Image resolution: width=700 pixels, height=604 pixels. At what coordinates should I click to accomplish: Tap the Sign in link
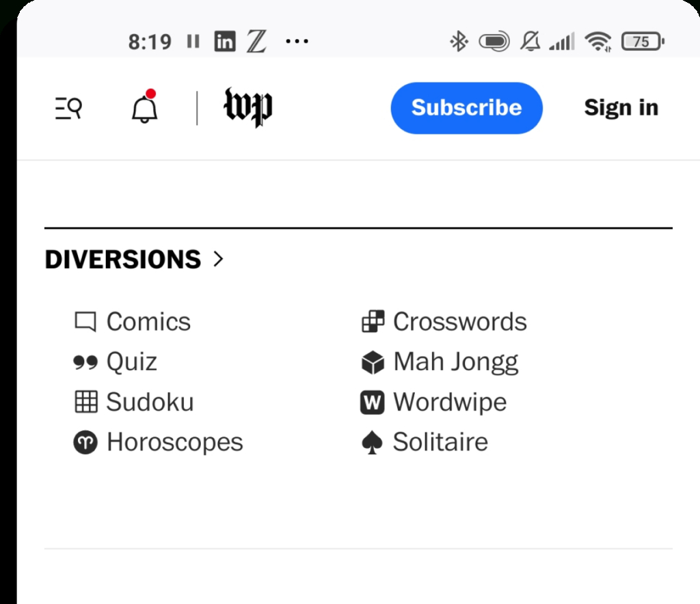[x=621, y=108]
